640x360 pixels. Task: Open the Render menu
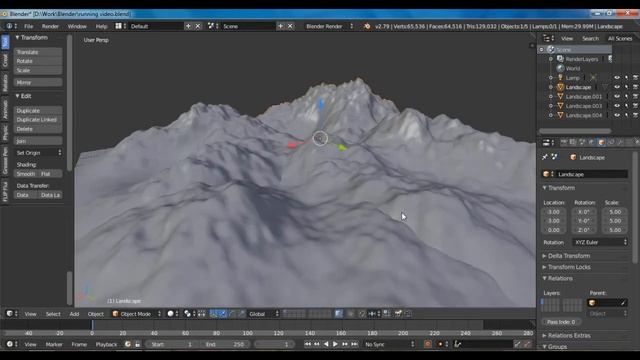click(50, 26)
